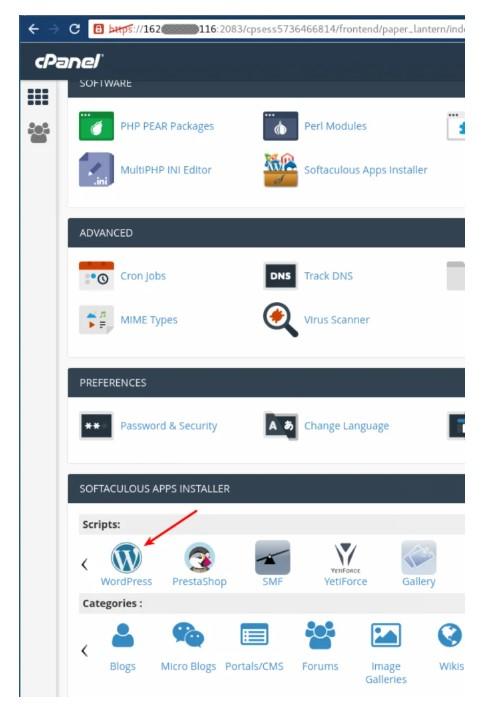Open the Image Galleries category icon
Screen dimensions: 489x707
(386, 635)
